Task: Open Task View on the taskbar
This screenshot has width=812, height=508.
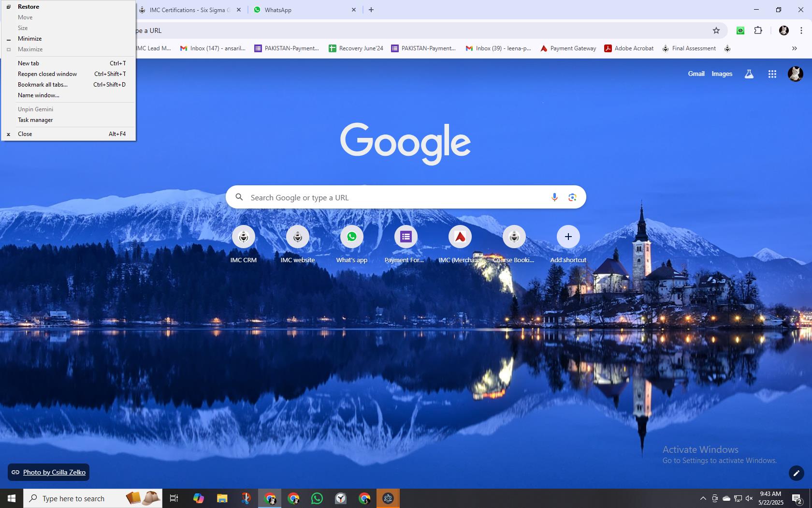Action: coord(174,498)
